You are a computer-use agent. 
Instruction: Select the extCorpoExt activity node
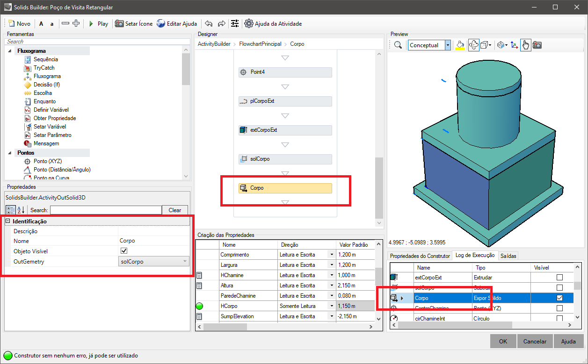point(285,130)
